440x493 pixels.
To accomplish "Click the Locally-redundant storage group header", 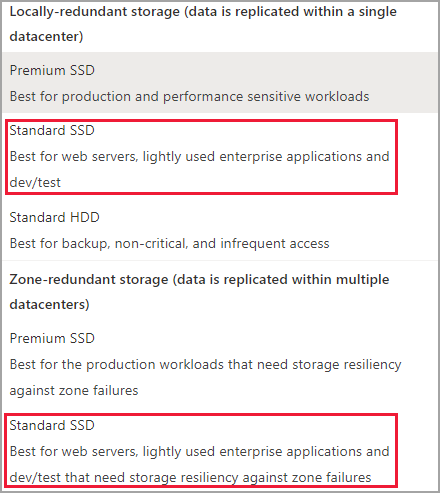I will (x=203, y=24).
